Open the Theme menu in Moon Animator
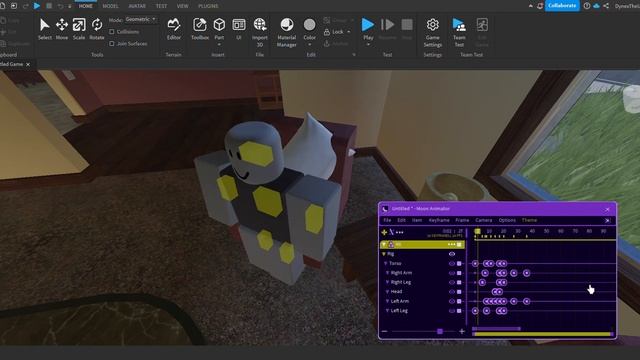 point(529,220)
